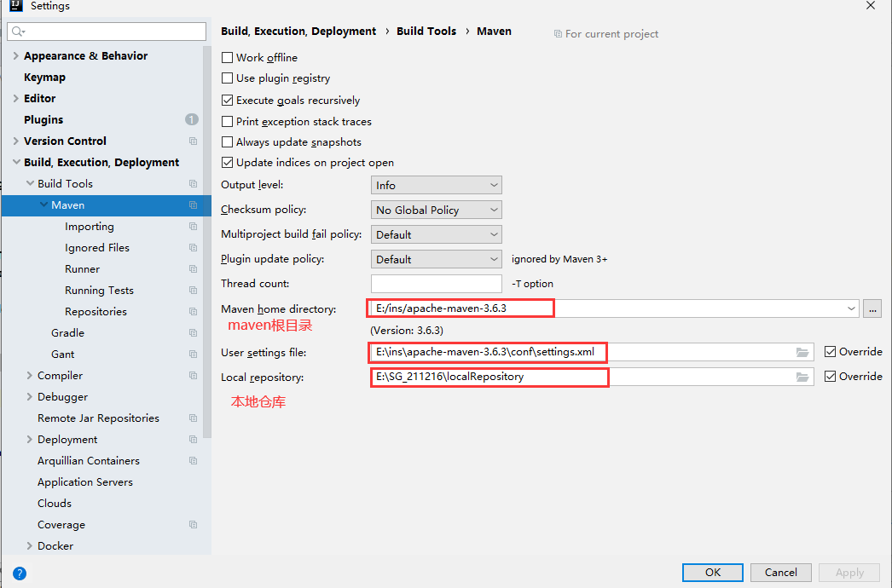Click the help question mark icon
Image resolution: width=892 pixels, height=588 pixels.
click(x=20, y=574)
